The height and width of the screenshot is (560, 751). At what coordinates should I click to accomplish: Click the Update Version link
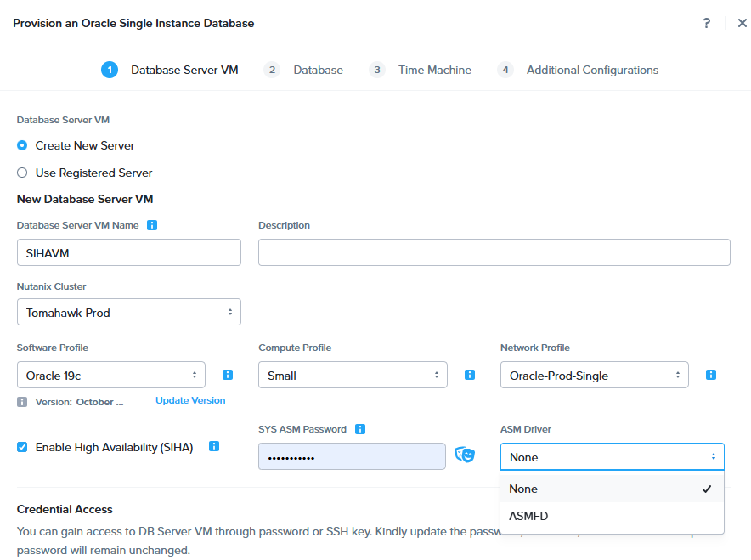tap(190, 400)
